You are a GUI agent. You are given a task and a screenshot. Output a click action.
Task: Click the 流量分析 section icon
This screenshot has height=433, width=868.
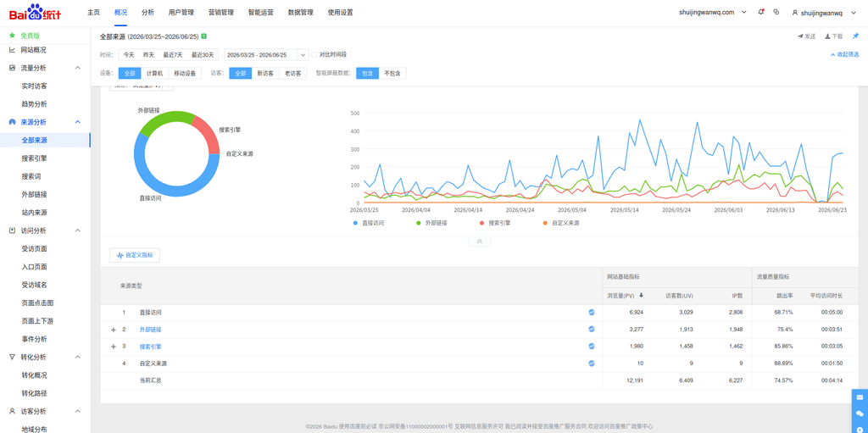[x=12, y=68]
